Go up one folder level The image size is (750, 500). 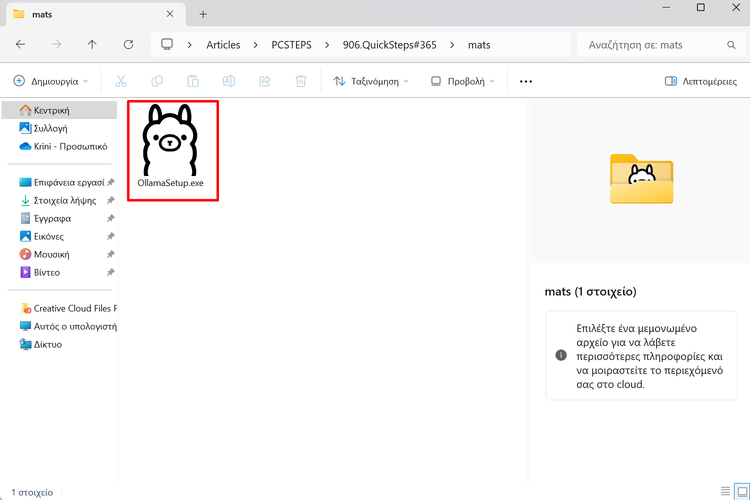[x=92, y=44]
